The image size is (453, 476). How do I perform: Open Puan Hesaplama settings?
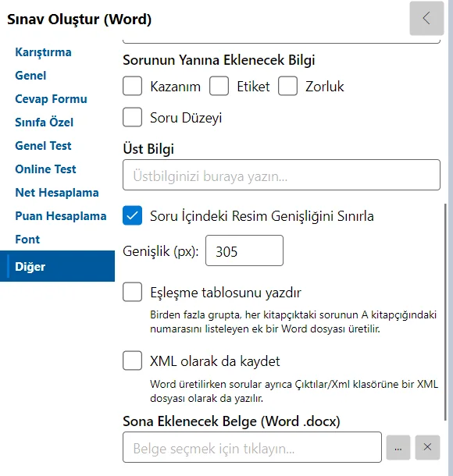(x=61, y=216)
